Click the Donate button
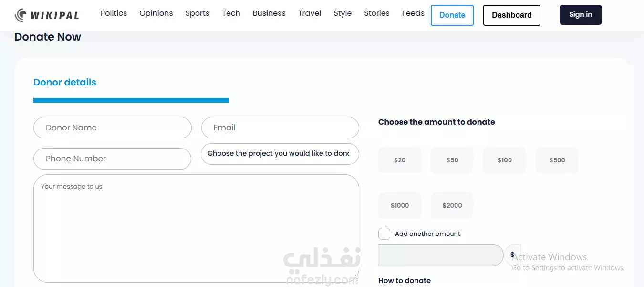This screenshot has width=644, height=287. (452, 15)
